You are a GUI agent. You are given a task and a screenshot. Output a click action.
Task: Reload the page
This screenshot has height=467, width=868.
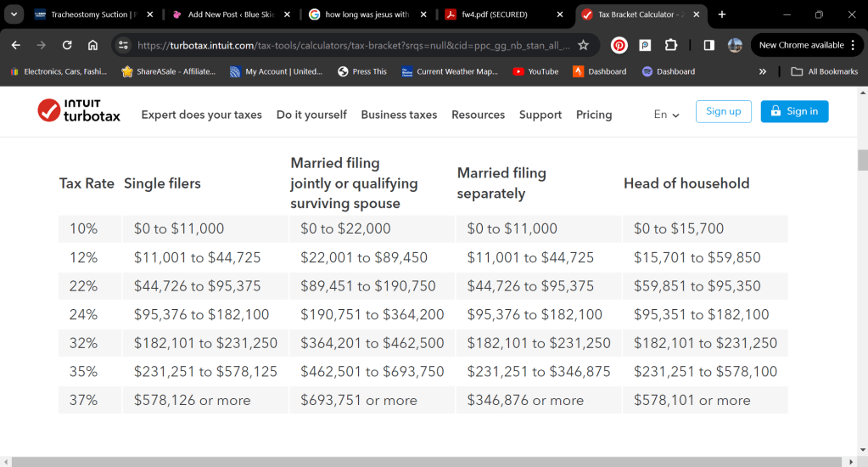[x=67, y=45]
